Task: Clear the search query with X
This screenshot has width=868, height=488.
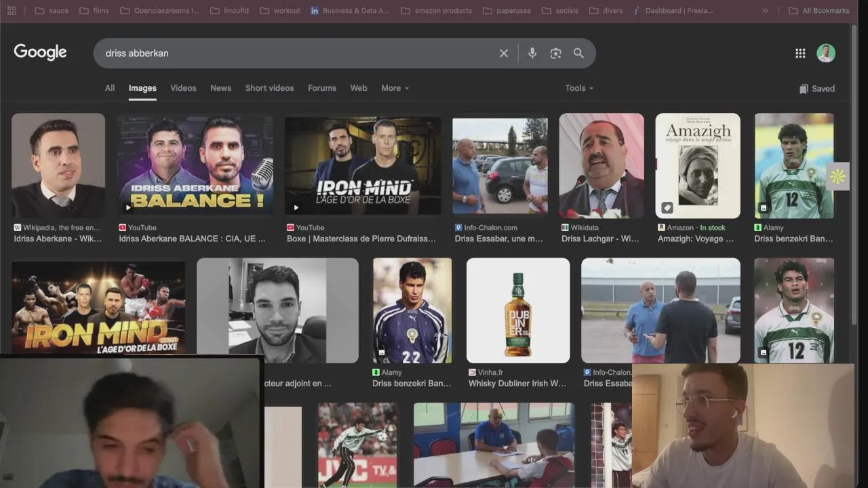Action: click(x=504, y=53)
